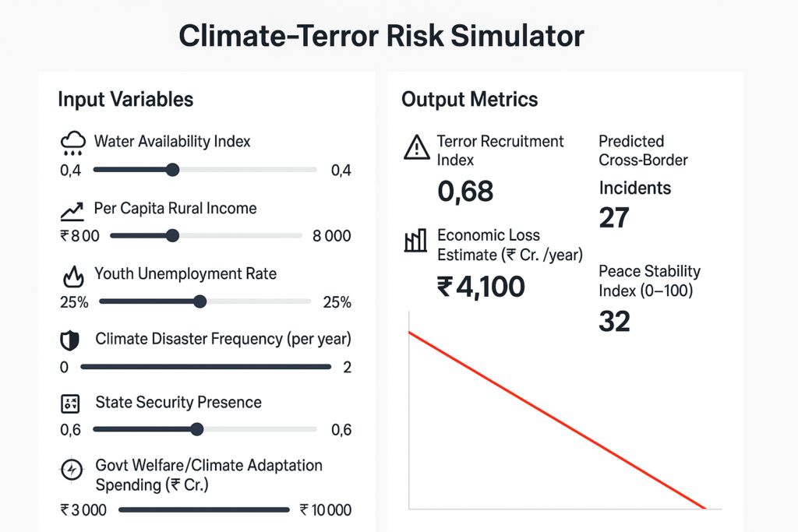Click the bar chart Economic Loss icon
Image resolution: width=798 pixels, height=532 pixels.
(415, 241)
